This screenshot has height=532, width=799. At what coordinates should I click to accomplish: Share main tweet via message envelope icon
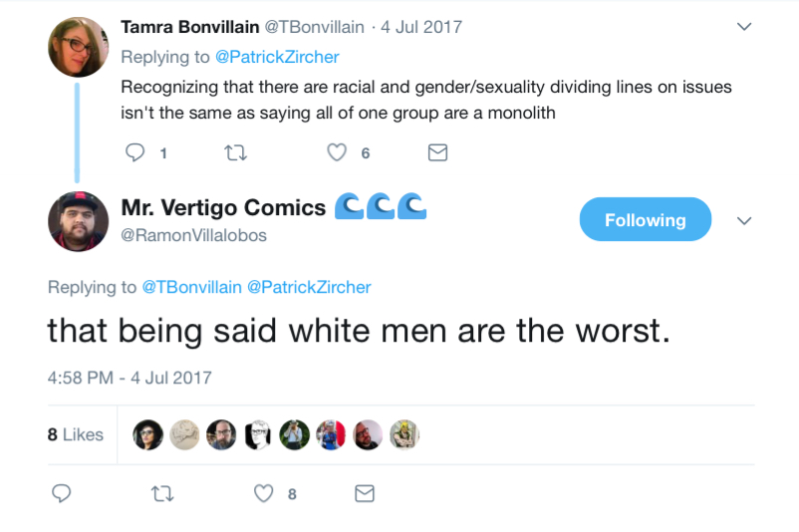pos(365,493)
